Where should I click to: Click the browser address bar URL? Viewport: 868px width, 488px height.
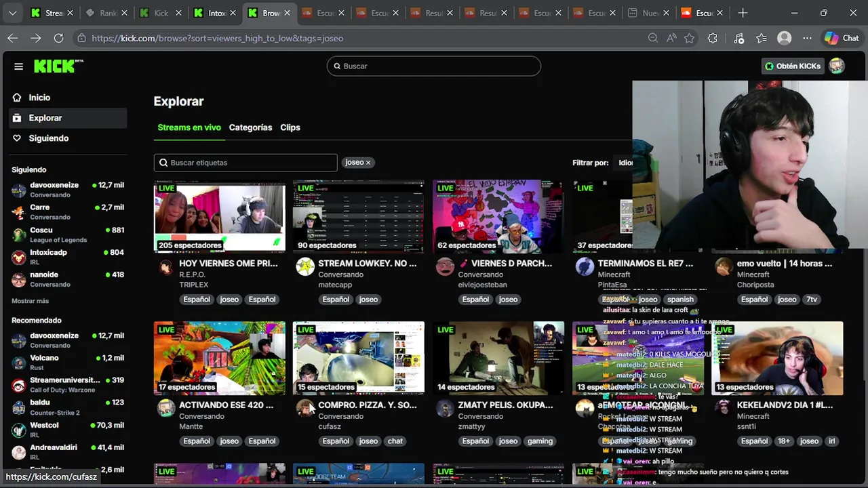point(217,38)
